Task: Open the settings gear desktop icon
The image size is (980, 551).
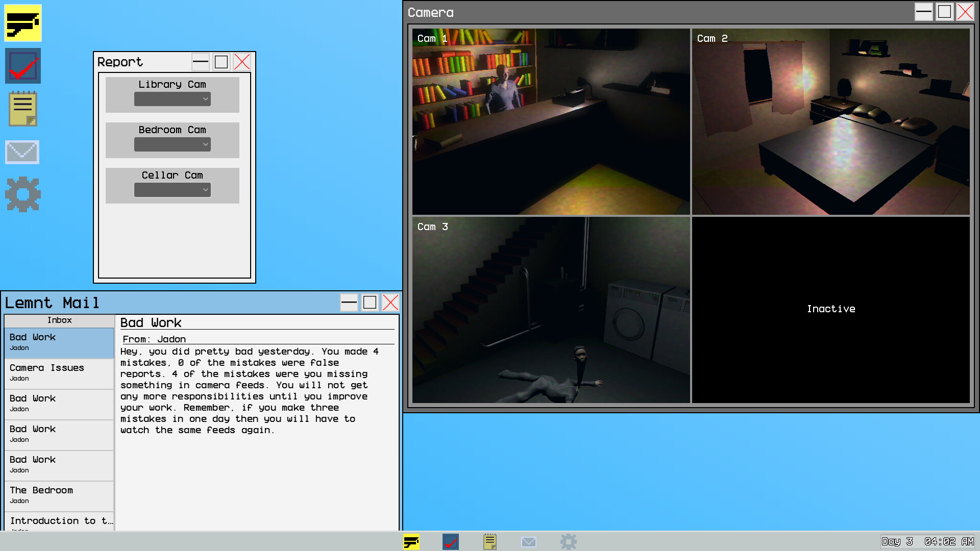Action: tap(23, 194)
